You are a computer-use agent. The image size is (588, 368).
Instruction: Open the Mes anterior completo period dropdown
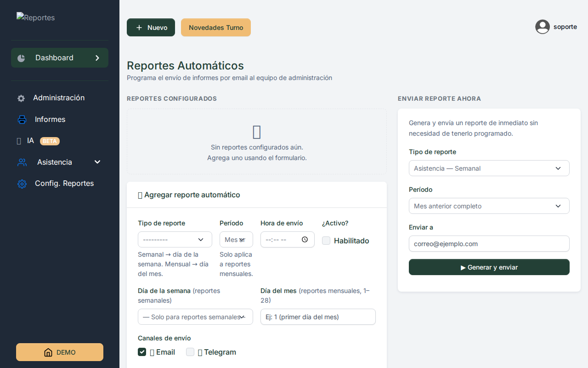[x=489, y=206]
